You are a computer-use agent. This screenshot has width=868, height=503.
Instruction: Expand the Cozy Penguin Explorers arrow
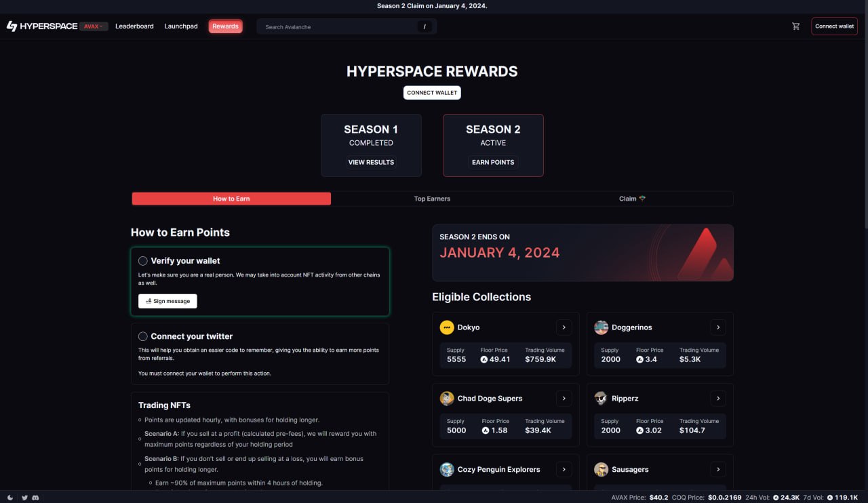tap(564, 469)
